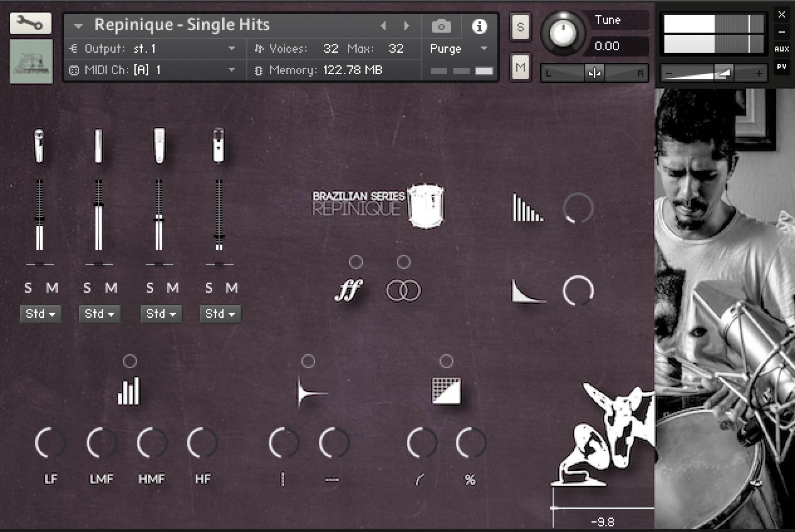Click the HMF EQ knob
Image resolution: width=795 pixels, height=532 pixels.
(152, 443)
